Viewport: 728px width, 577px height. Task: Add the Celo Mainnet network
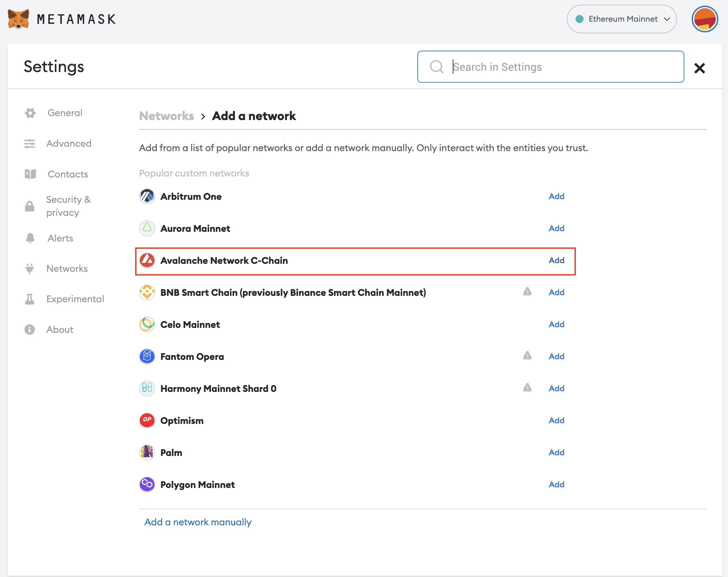click(557, 325)
